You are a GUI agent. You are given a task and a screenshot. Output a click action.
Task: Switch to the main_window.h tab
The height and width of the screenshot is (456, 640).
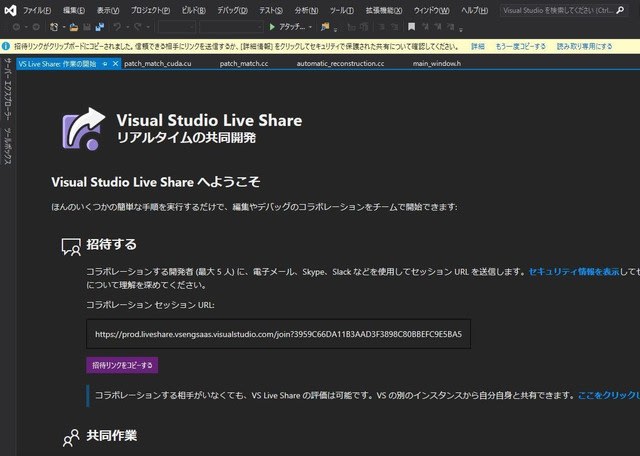(437, 64)
